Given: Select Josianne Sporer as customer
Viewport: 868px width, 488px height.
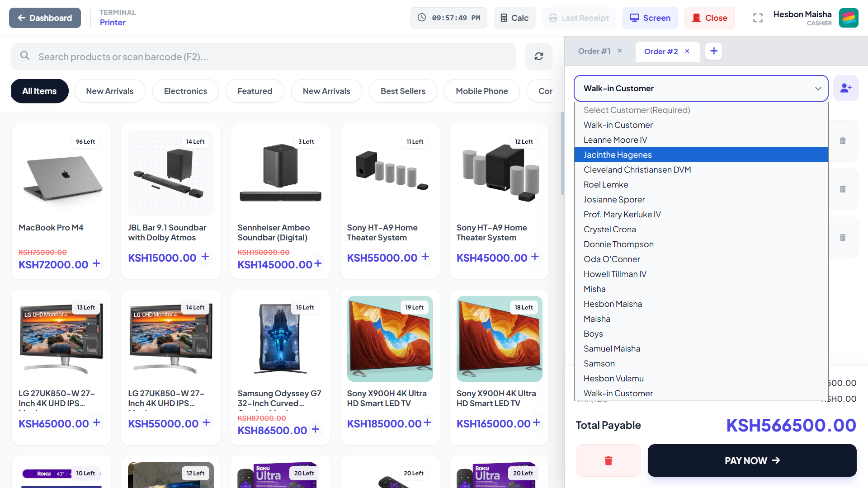Looking at the screenshot, I should point(701,199).
